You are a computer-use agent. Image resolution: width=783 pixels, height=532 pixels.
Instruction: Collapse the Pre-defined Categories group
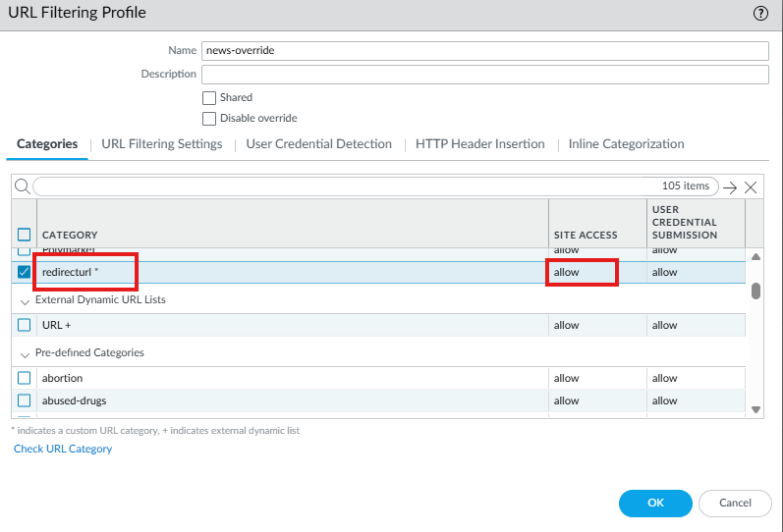pyautogui.click(x=25, y=353)
